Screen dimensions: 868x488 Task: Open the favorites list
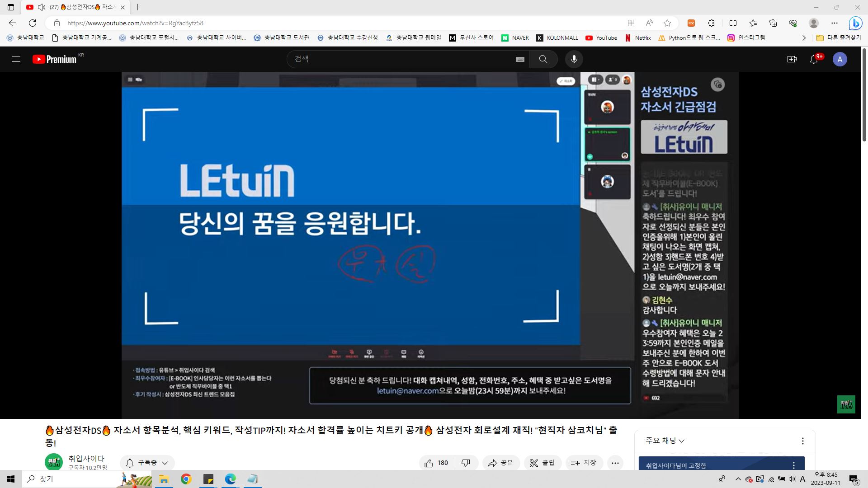[x=753, y=23]
